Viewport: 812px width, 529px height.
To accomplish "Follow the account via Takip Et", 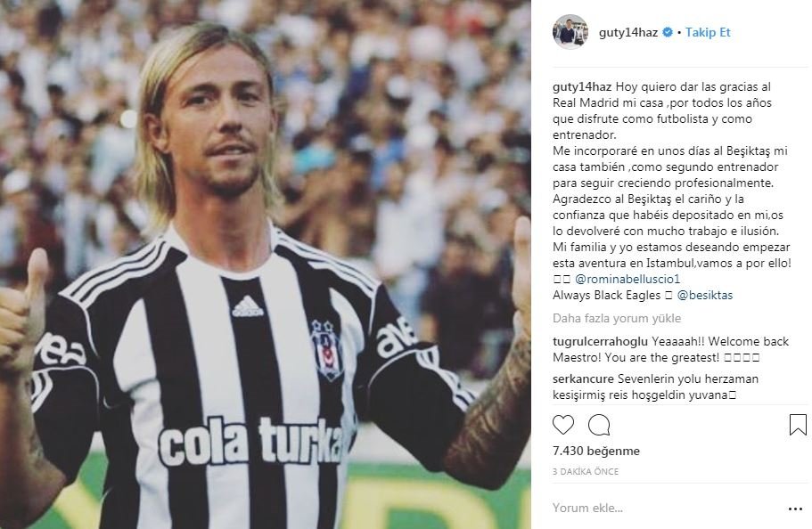I will click(708, 32).
